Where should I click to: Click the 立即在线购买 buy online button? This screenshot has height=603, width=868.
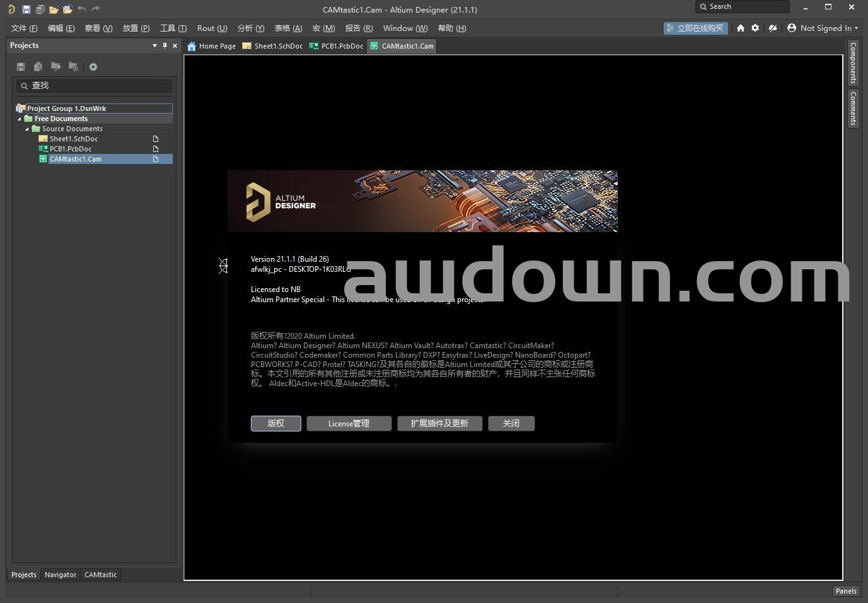(695, 28)
